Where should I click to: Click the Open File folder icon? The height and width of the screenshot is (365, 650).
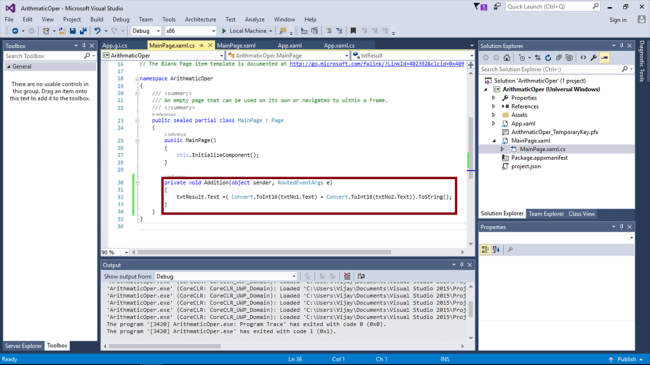tap(62, 31)
